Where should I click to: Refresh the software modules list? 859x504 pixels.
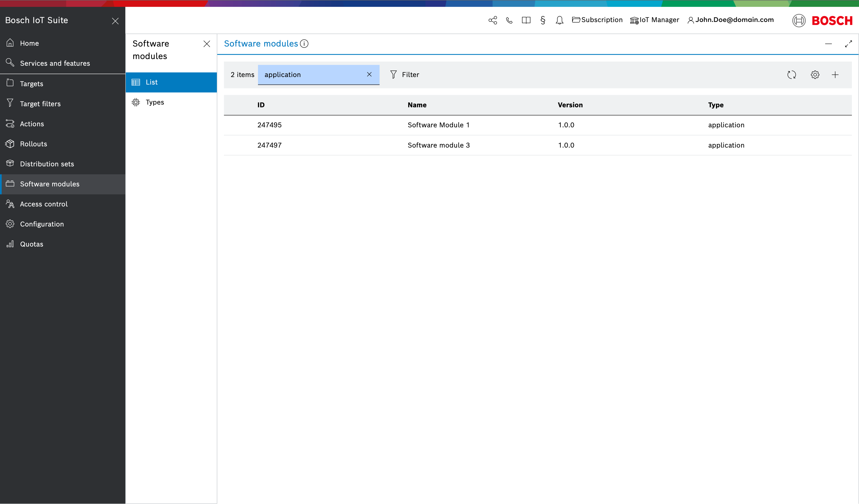point(792,75)
